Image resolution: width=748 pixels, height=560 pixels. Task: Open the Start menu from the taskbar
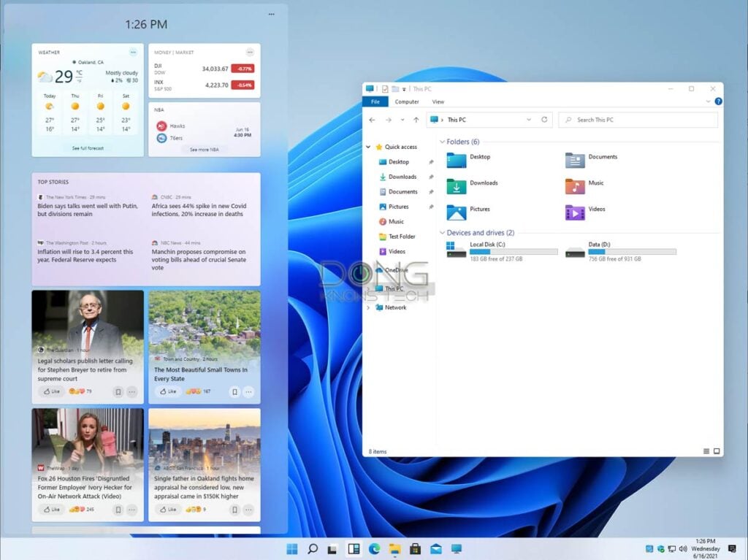(292, 549)
